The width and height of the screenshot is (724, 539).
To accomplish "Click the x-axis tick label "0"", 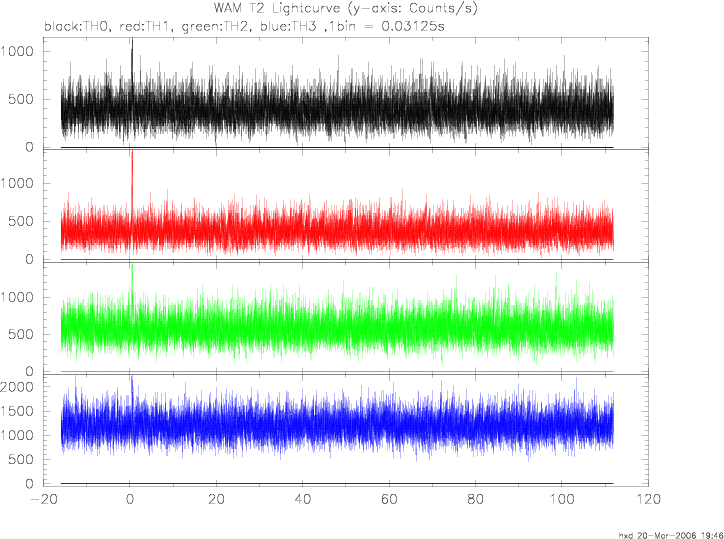I will (130, 500).
